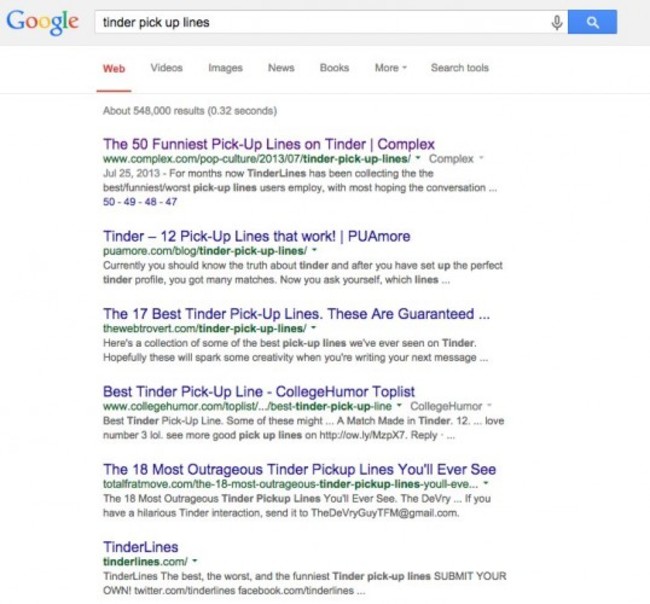Viewport: 650px width, 604px height.
Task: Open the dropdown arrow next to the complex.com URL
Action: tap(418, 158)
